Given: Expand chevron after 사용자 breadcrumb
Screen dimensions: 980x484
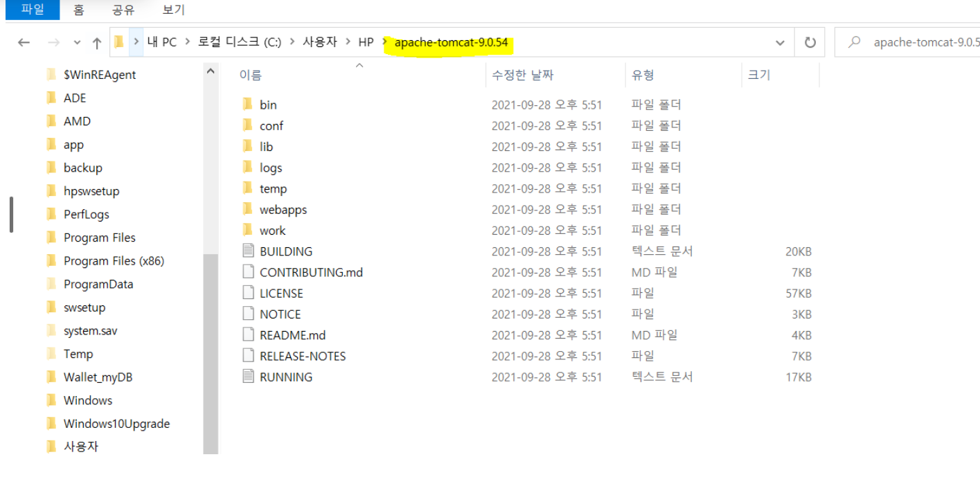Looking at the screenshot, I should tap(348, 42).
